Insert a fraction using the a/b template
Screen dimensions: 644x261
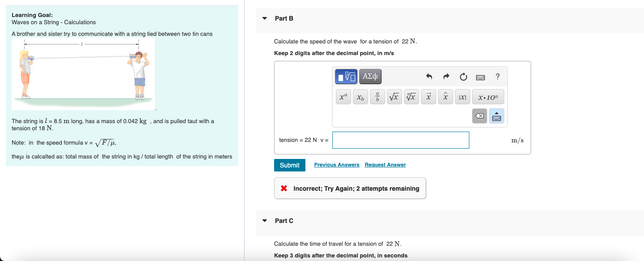click(x=377, y=96)
